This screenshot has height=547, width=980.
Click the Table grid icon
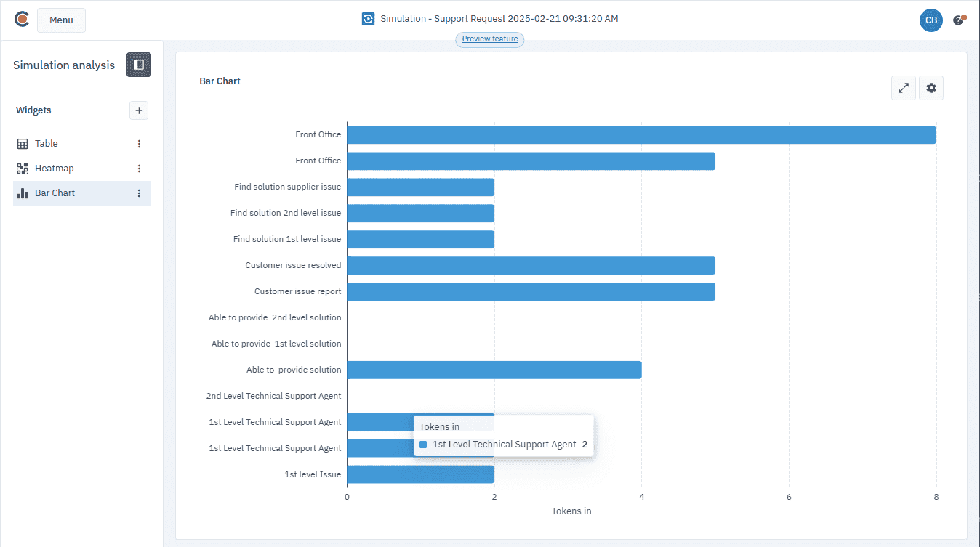click(23, 144)
